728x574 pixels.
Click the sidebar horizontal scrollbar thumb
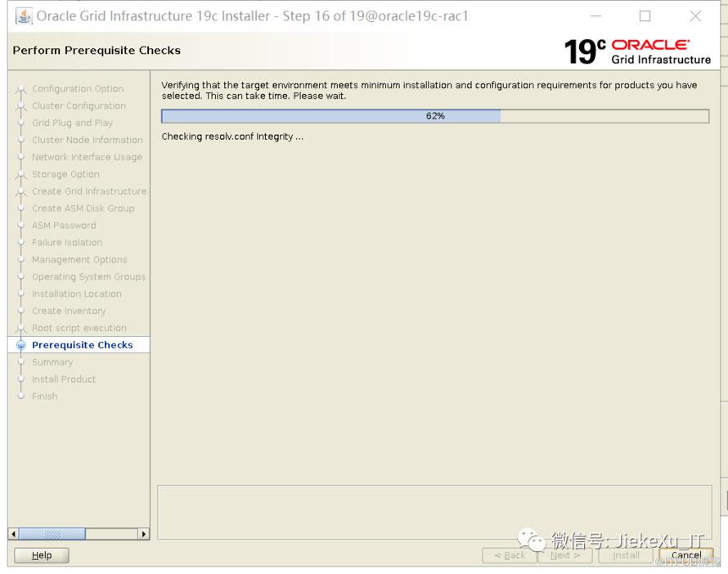tap(52, 534)
